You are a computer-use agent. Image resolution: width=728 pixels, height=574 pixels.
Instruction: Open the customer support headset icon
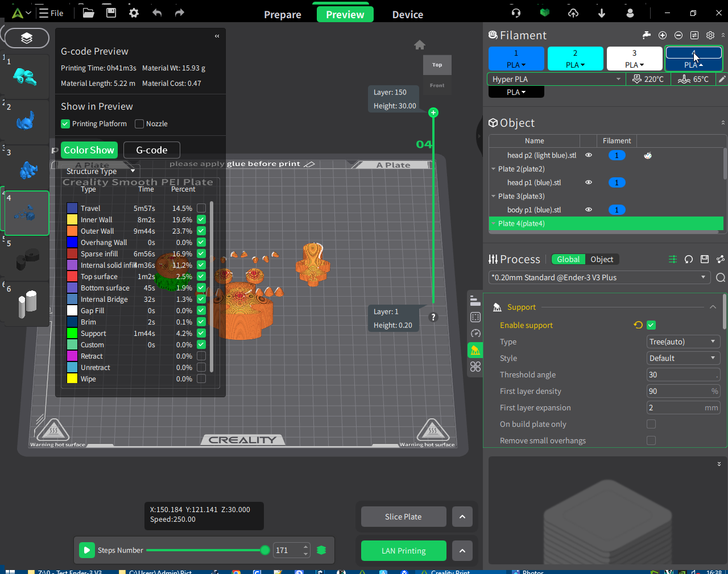[516, 13]
